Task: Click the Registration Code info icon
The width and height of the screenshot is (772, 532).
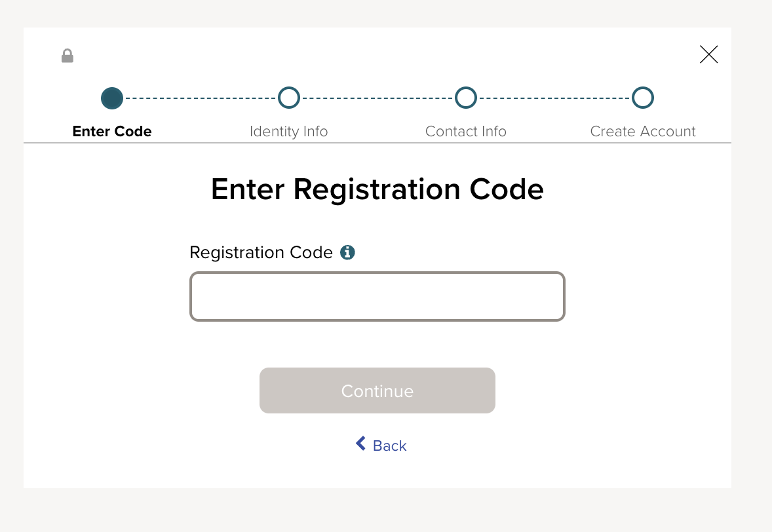Action: pos(347,252)
